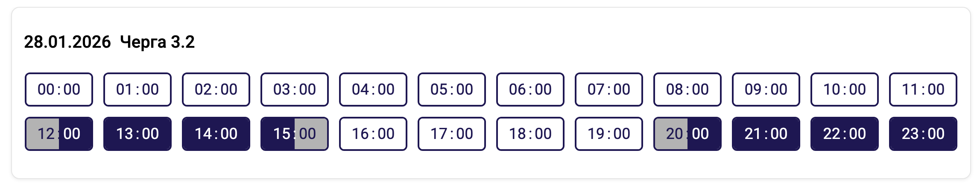Pick the 07:00 hour cell

click(609, 90)
